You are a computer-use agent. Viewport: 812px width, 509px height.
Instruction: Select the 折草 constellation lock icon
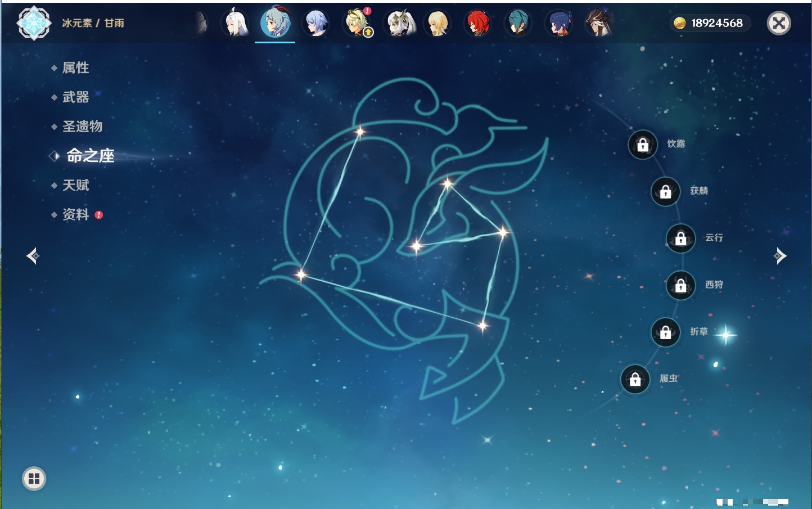pyautogui.click(x=665, y=332)
